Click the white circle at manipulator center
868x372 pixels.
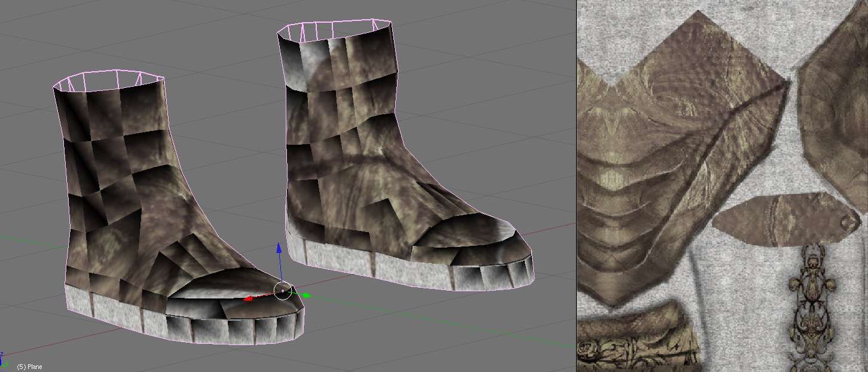tap(283, 291)
